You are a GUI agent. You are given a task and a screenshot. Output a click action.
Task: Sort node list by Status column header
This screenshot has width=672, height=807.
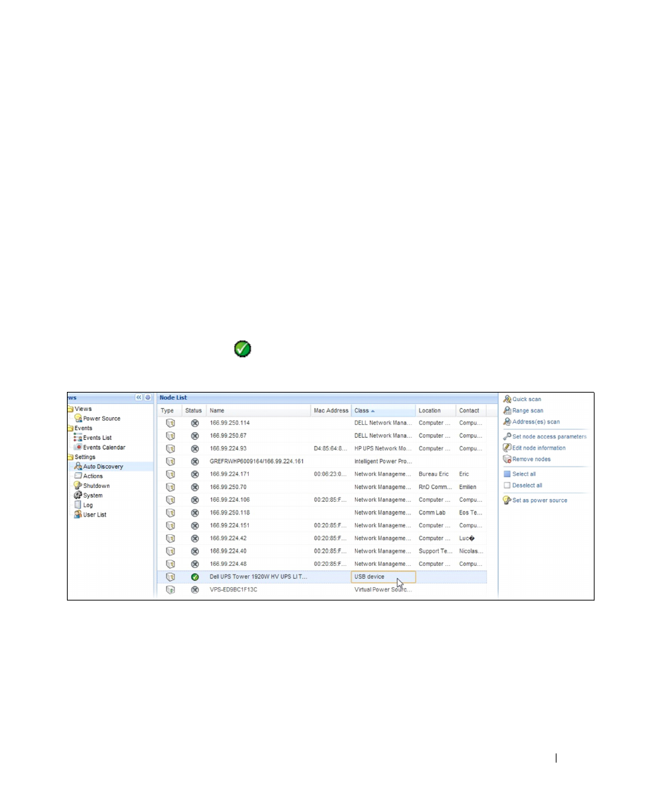[194, 411]
